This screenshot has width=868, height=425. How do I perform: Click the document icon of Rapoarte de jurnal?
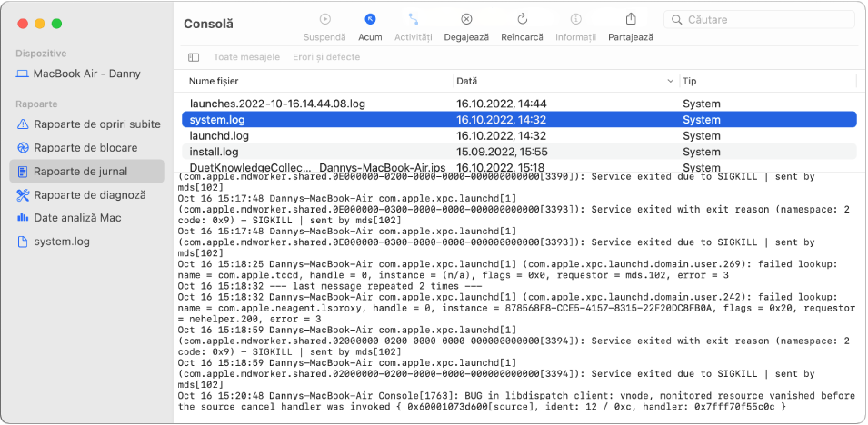click(23, 172)
